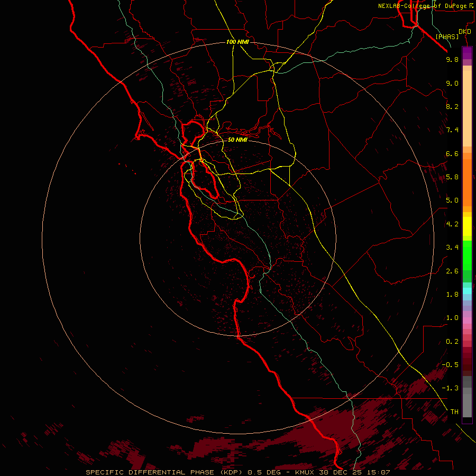Select the purple top color of the scale
Viewport: 476px width, 476px height.
[467, 53]
